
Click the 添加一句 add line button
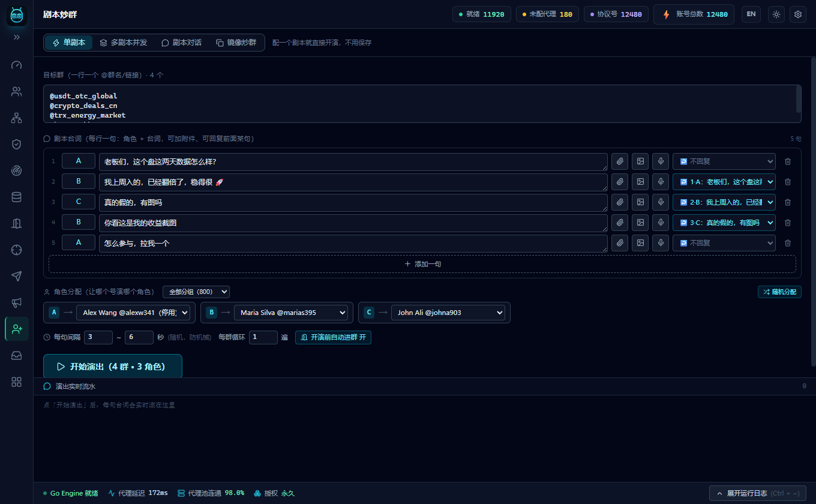[422, 264]
